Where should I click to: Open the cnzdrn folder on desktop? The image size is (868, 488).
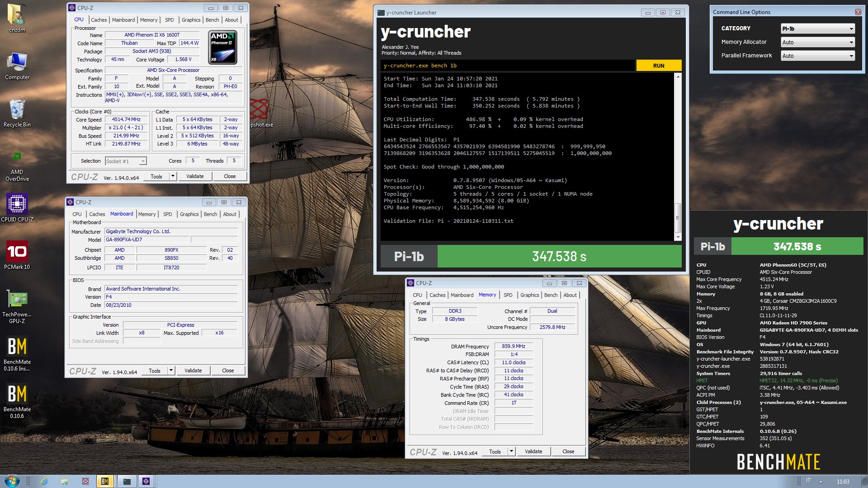click(17, 17)
